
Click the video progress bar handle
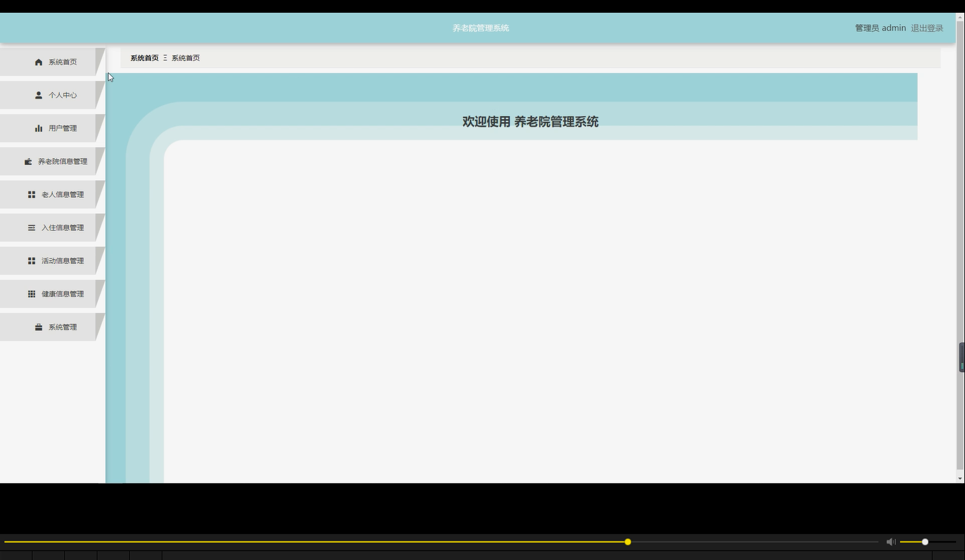point(628,542)
